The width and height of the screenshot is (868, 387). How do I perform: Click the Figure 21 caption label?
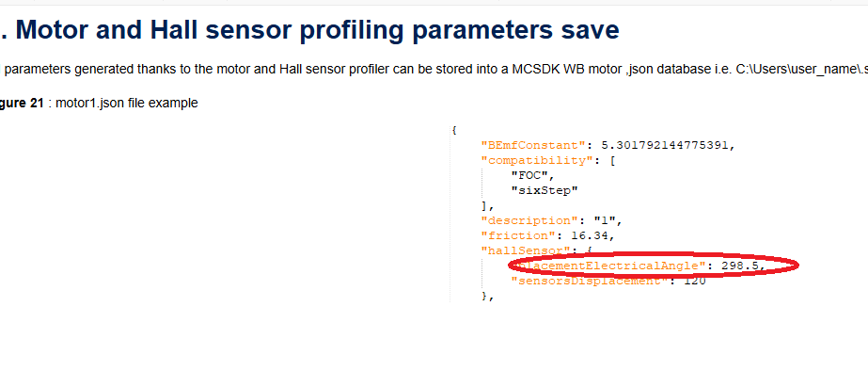(x=22, y=104)
